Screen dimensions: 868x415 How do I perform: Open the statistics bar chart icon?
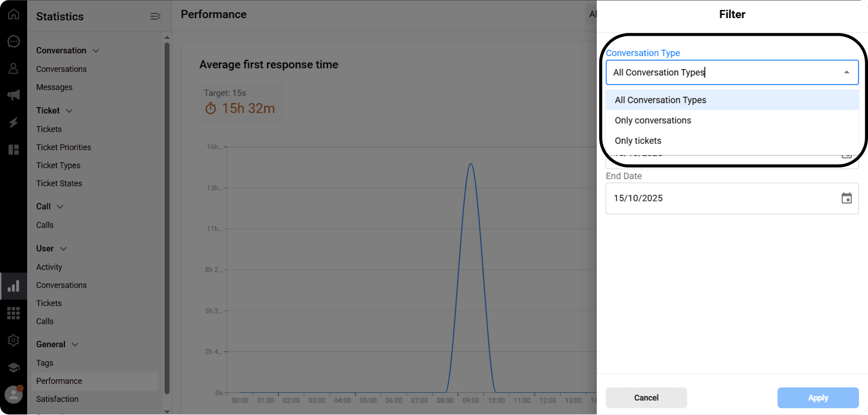[x=14, y=286]
